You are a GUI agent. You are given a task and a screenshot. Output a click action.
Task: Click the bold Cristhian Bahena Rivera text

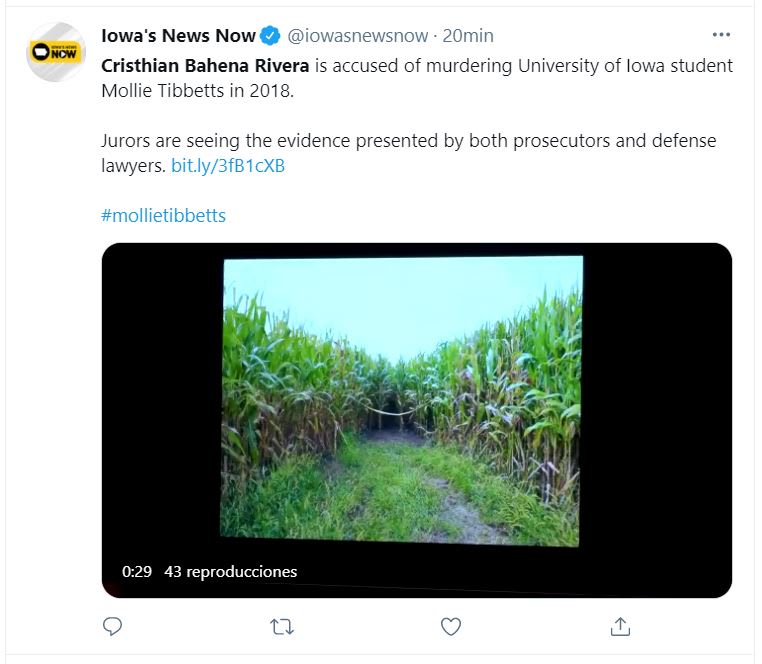pyautogui.click(x=205, y=66)
